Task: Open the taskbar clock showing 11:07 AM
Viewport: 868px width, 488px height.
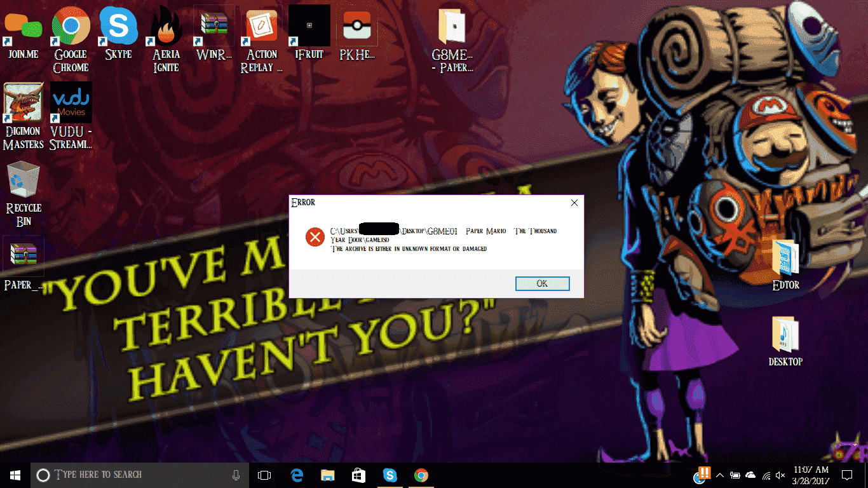Action: [812, 475]
